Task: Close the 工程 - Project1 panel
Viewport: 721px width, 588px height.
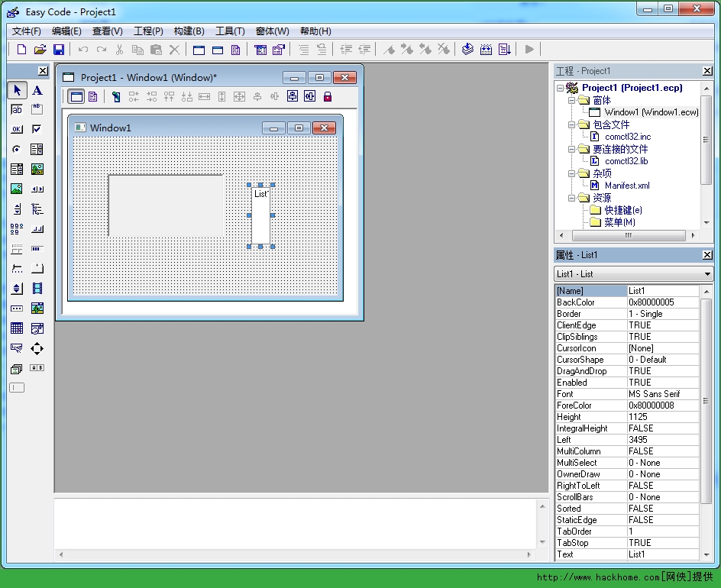Action: (x=707, y=71)
